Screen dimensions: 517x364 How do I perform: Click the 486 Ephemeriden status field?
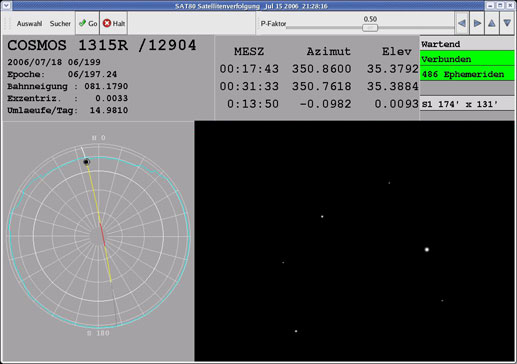[467, 74]
